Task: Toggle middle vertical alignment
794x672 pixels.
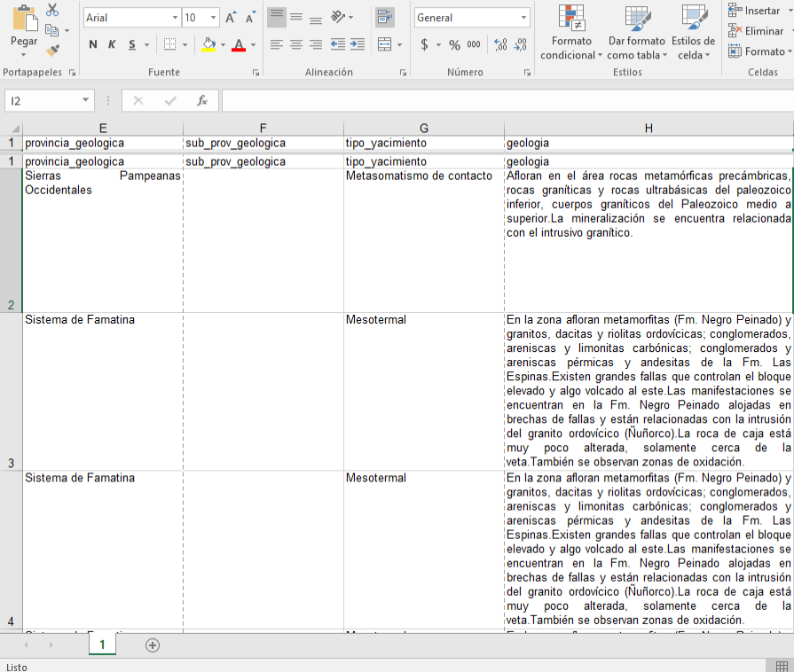Action: pos(296,17)
